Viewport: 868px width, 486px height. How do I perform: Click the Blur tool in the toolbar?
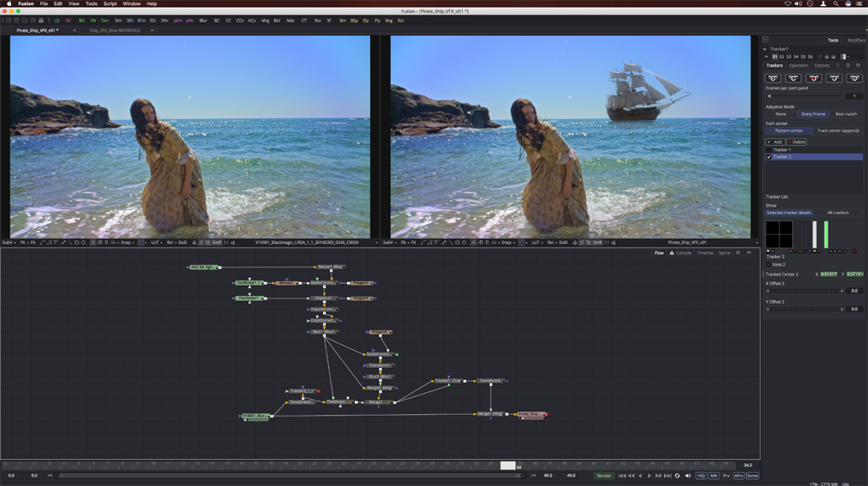click(x=203, y=19)
